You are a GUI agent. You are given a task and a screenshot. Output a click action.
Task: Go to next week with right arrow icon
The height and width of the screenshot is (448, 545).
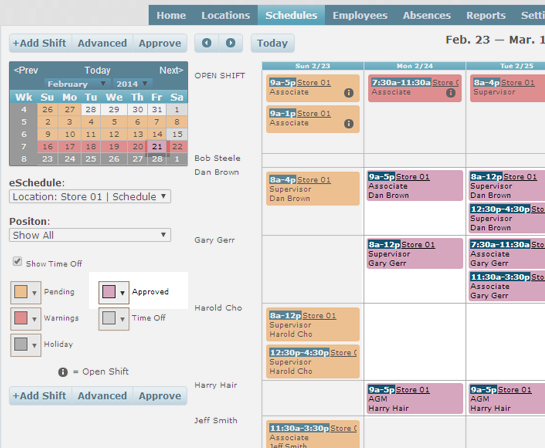pyautogui.click(x=230, y=43)
